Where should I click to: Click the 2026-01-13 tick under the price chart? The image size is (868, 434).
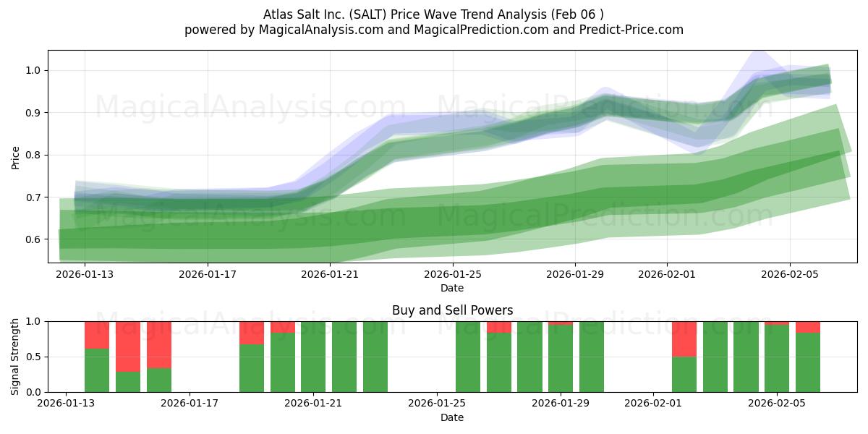[85, 274]
